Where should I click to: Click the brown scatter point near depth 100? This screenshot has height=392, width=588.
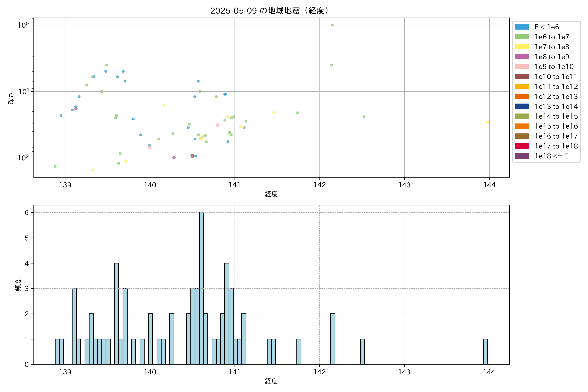coord(192,156)
